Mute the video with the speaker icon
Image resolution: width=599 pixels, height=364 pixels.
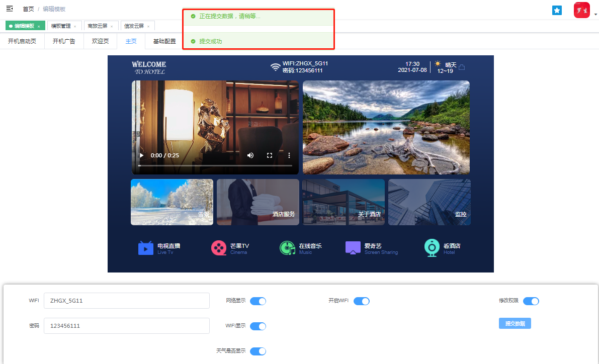tap(250, 155)
